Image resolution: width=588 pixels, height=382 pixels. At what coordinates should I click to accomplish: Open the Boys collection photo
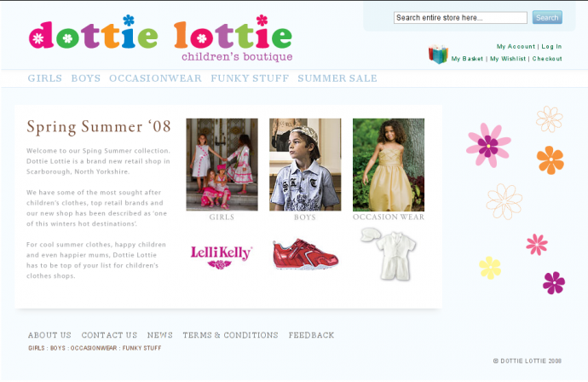(305, 165)
